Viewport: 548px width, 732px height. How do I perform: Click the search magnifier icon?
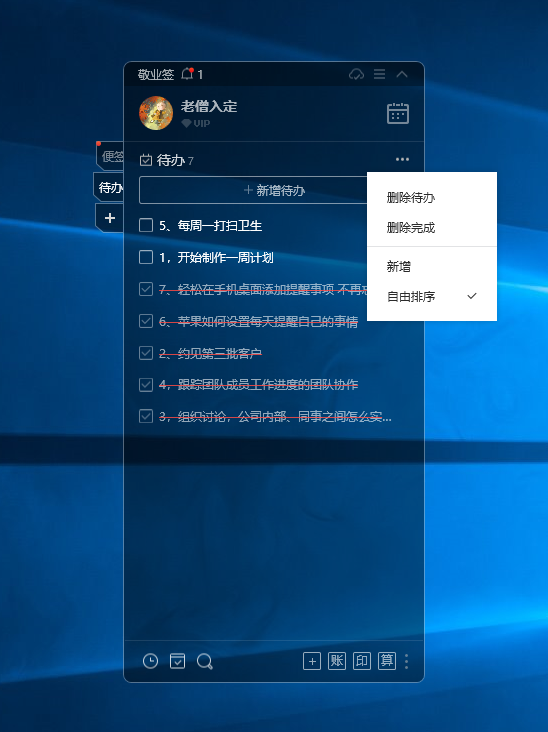[x=204, y=662]
